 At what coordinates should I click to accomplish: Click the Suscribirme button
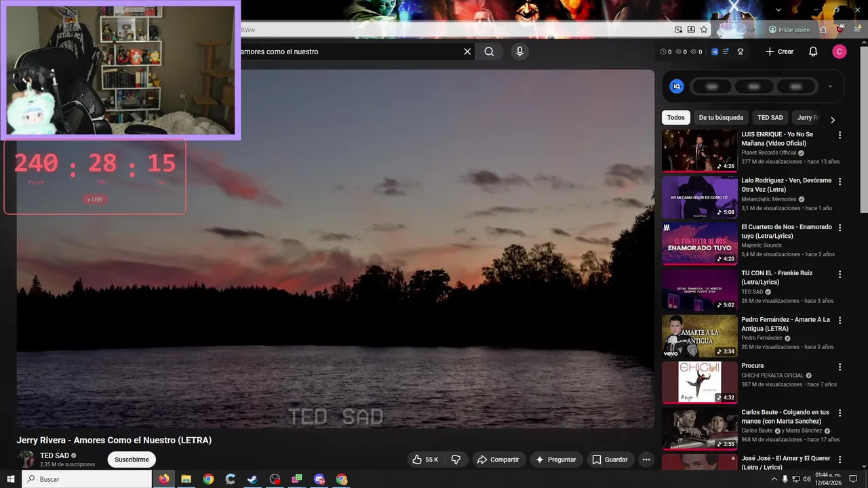tap(132, 460)
